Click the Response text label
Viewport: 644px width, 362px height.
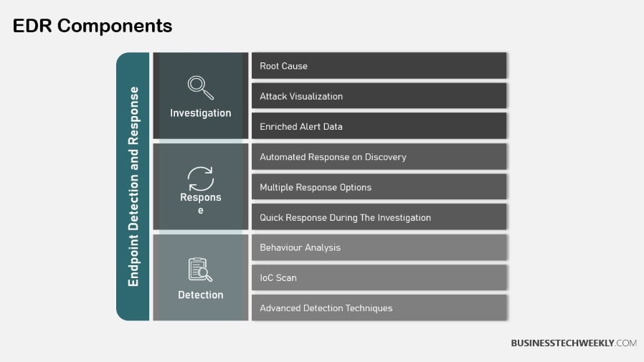(x=200, y=204)
